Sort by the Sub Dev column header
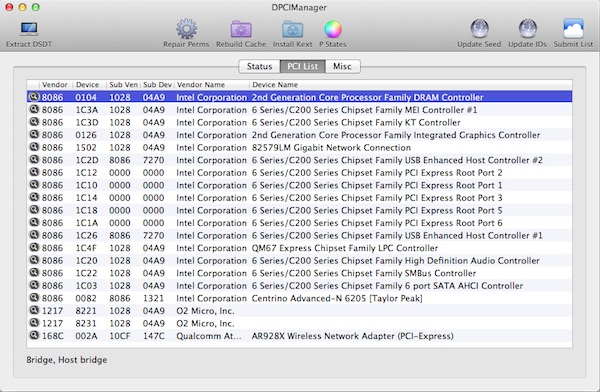Image resolution: width=600 pixels, height=392 pixels. pyautogui.click(x=157, y=85)
